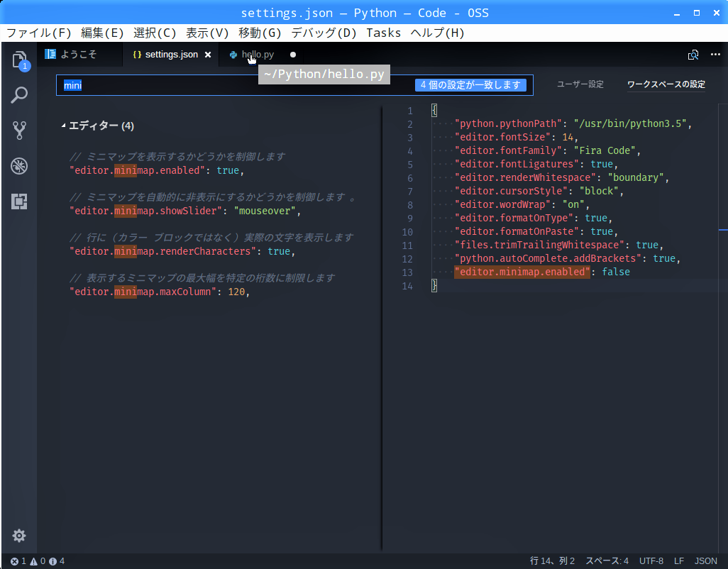
Task: Open the 選択(C) menu
Action: 155,33
